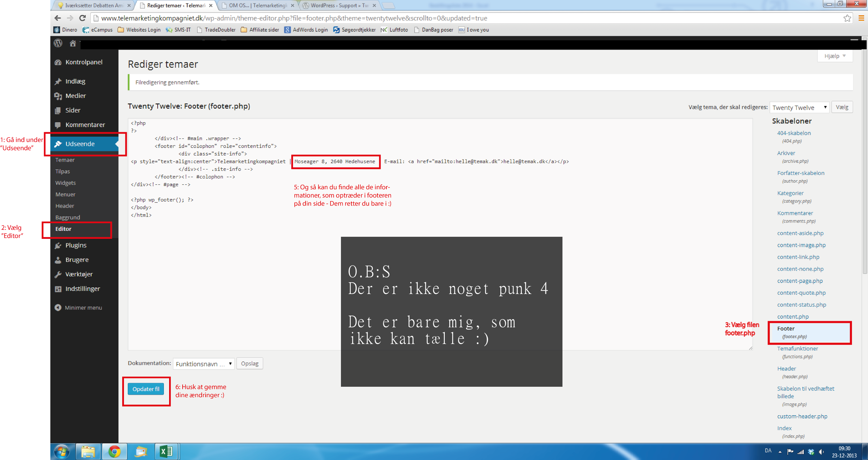Open Baggrund submenu item
This screenshot has width=868, height=460.
coord(68,217)
